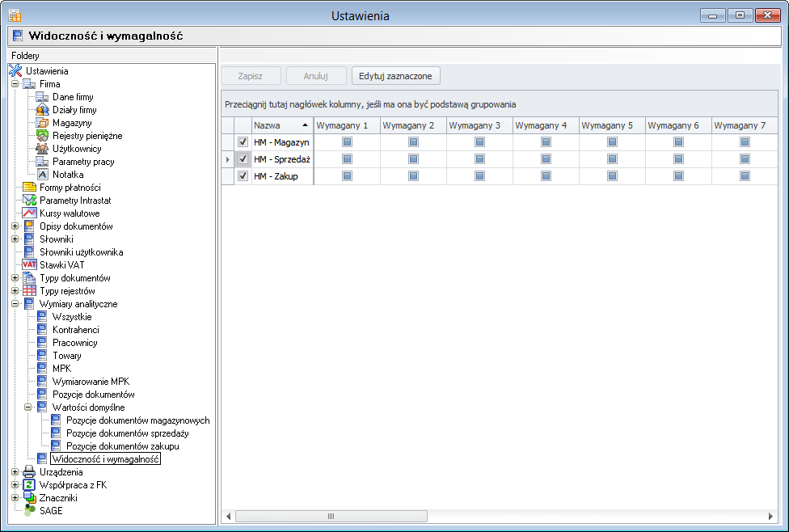Collapse the Wartości domyślne node

pos(28,407)
